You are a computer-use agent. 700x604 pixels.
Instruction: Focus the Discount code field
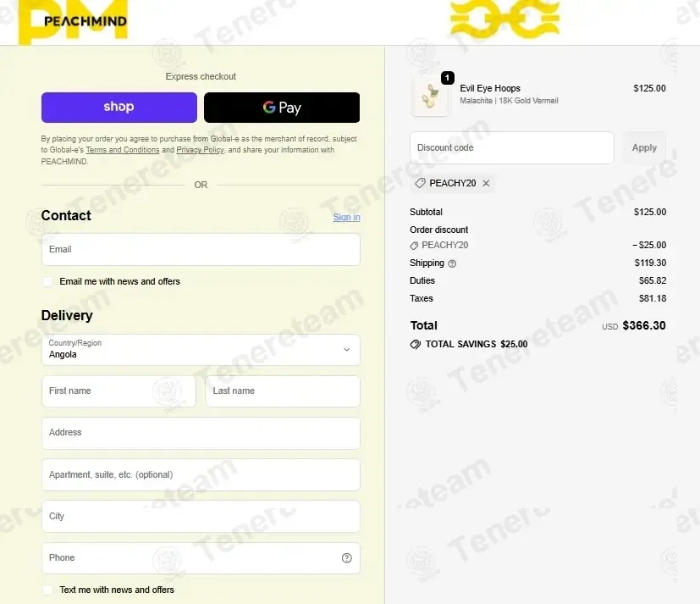(x=511, y=147)
